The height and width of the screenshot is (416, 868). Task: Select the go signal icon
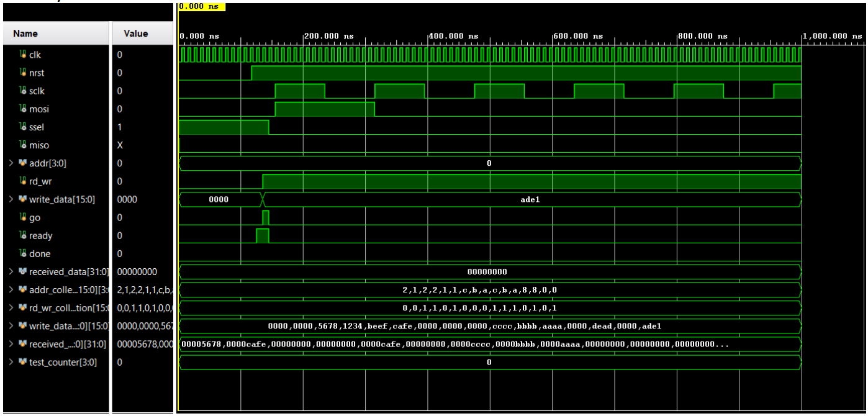(x=24, y=217)
